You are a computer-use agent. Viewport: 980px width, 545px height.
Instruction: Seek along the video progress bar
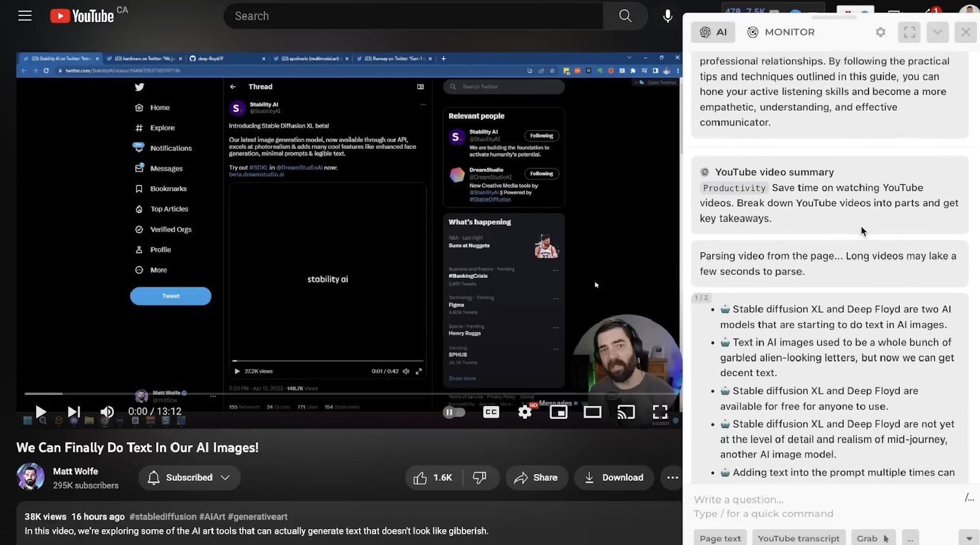click(349, 394)
